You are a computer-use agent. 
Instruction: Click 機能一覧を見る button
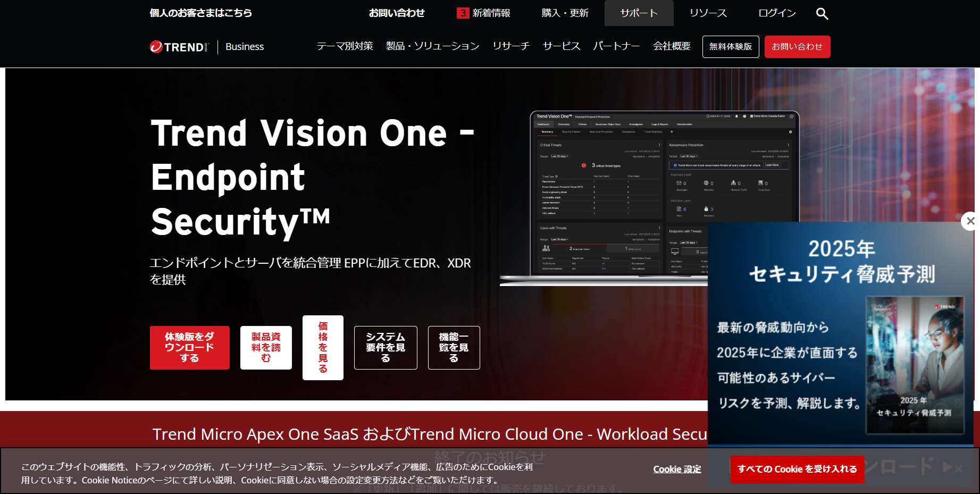pos(454,348)
